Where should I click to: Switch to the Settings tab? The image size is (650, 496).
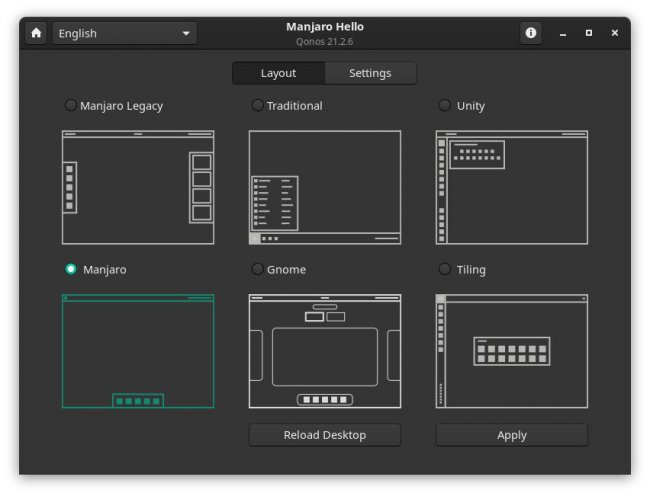point(370,73)
